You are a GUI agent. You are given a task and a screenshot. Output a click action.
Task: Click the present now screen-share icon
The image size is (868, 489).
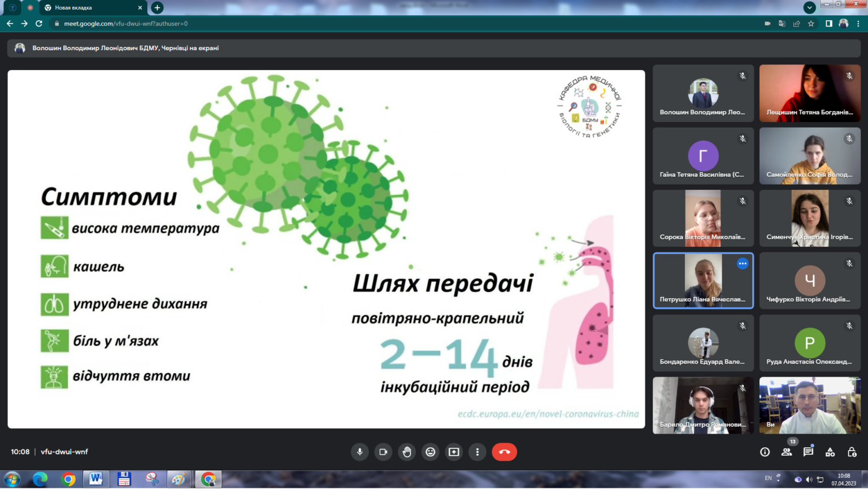coord(454,452)
